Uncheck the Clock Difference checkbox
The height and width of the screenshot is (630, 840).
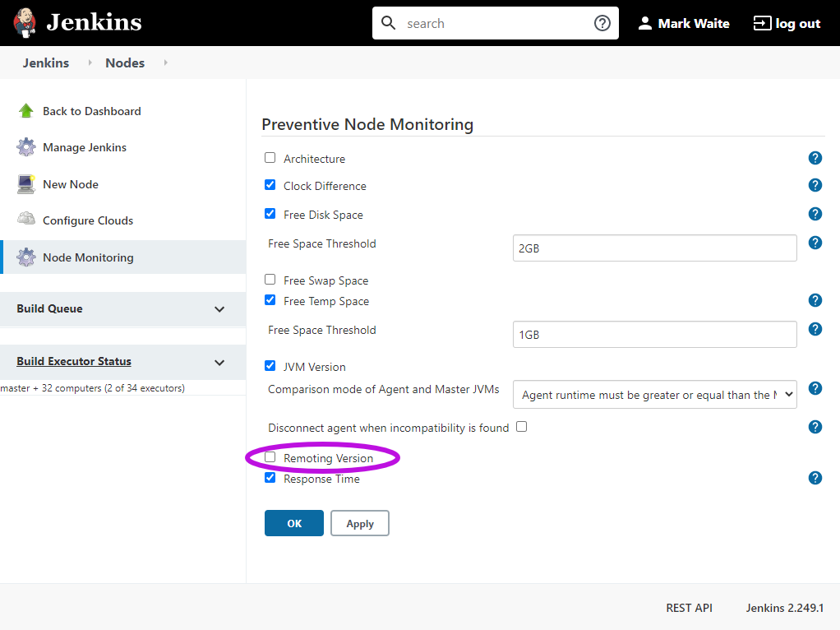(270, 185)
